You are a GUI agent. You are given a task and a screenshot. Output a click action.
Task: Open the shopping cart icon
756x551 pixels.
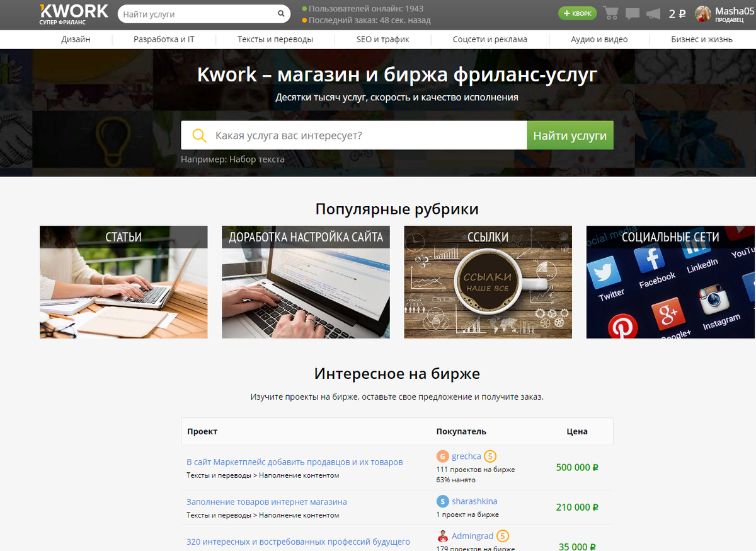click(610, 13)
